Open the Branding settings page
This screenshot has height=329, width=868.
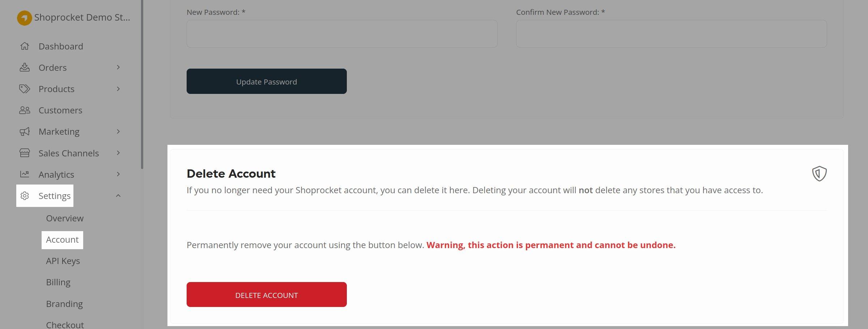(x=64, y=304)
